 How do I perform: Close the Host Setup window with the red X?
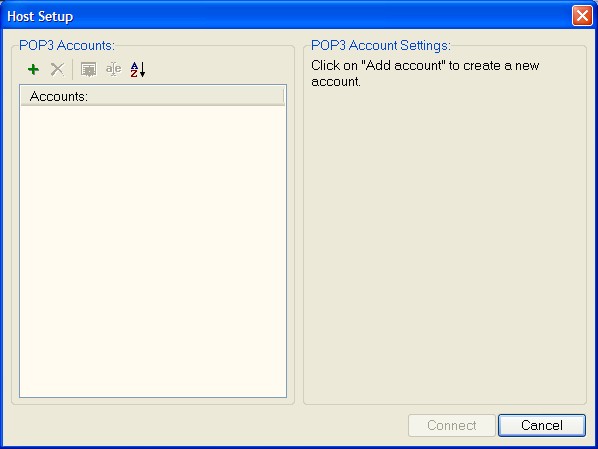pos(582,16)
